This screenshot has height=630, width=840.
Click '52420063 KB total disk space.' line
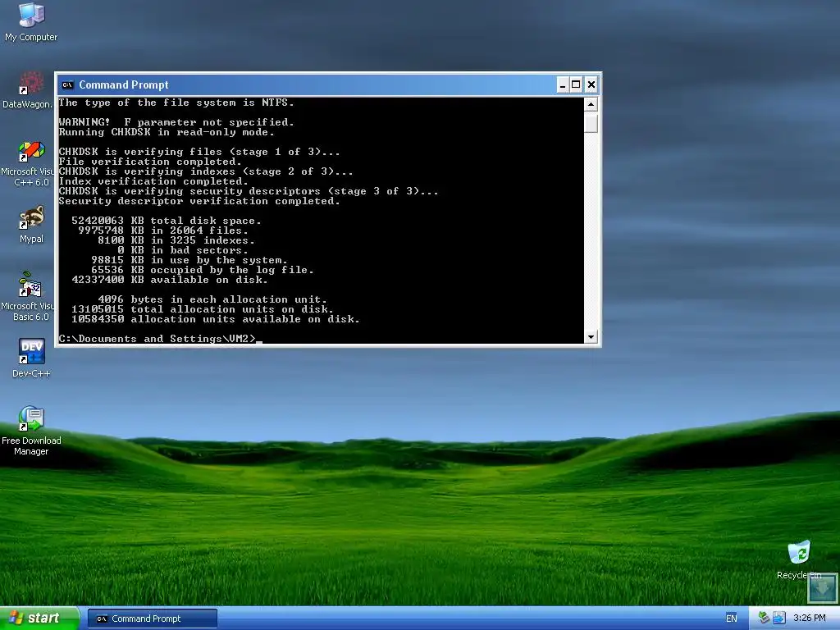point(167,220)
